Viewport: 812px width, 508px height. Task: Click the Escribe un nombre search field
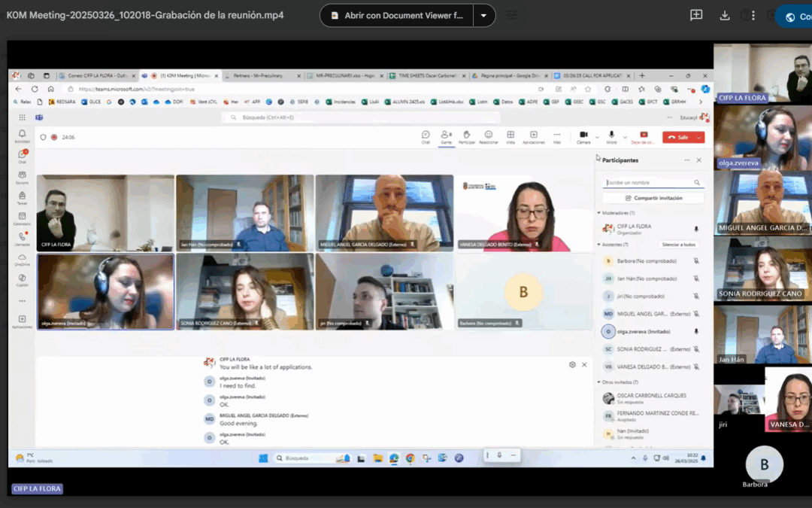click(649, 182)
